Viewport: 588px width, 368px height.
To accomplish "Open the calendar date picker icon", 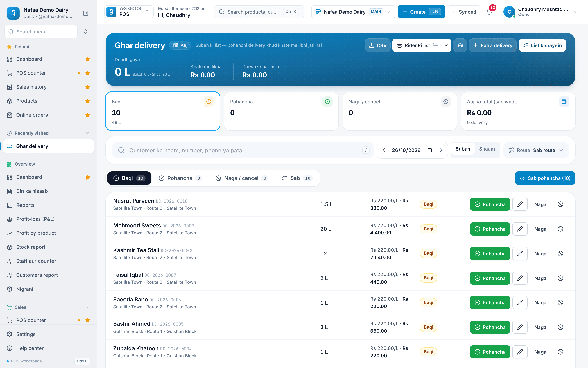I will [430, 150].
